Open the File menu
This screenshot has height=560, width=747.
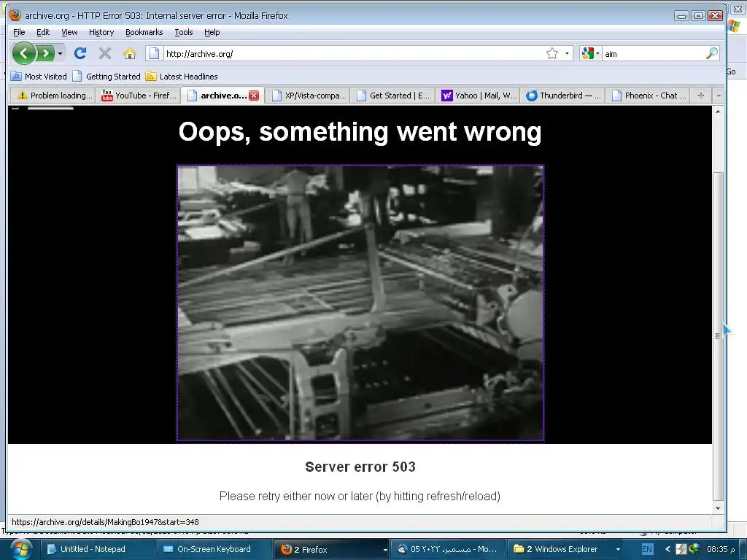(19, 32)
